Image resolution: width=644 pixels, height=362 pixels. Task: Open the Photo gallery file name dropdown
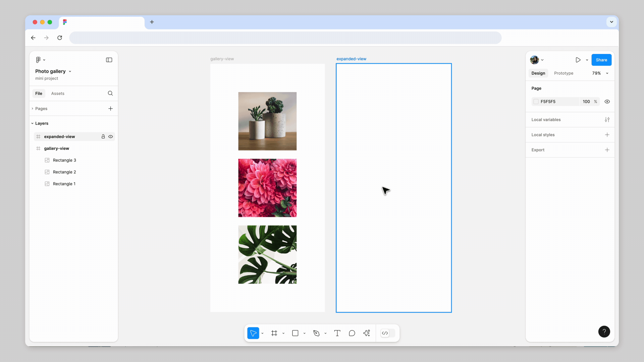[70, 71]
